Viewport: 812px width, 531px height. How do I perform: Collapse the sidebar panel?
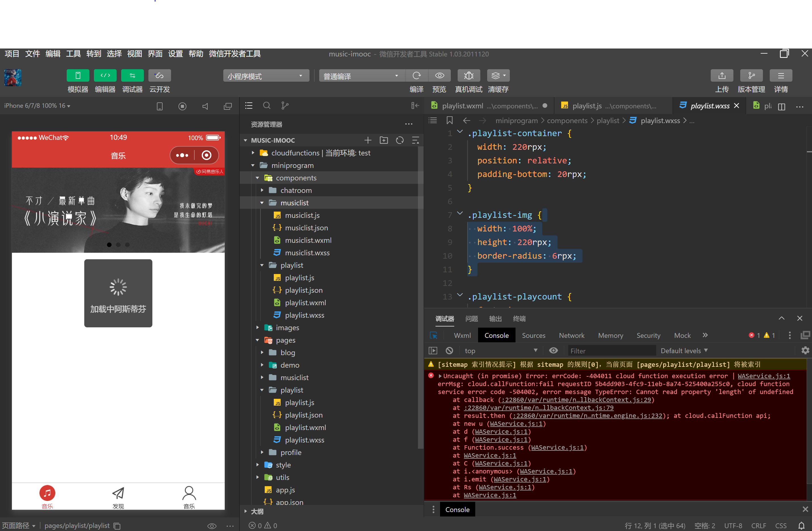tap(415, 106)
